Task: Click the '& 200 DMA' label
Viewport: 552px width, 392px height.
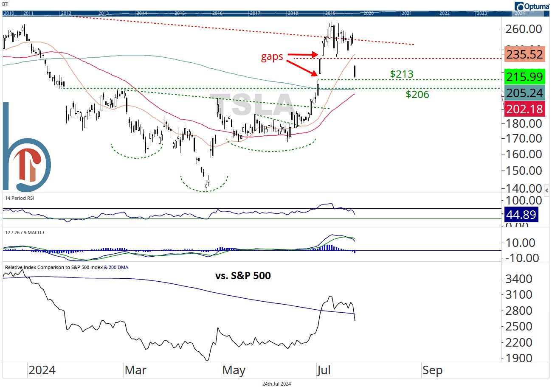Action: [116, 267]
